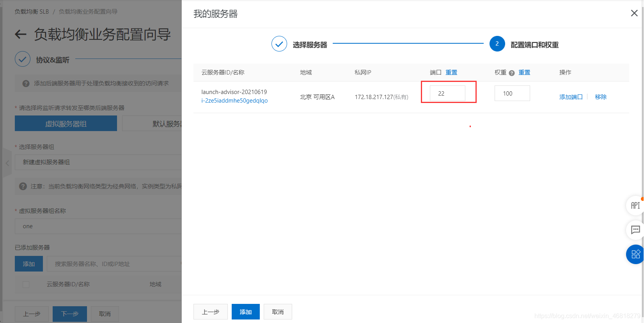Click 上一步 button in server panel
The height and width of the screenshot is (323, 644).
[211, 312]
